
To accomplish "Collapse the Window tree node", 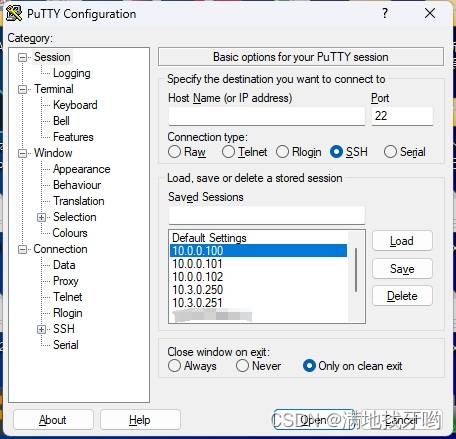I will click(22, 153).
